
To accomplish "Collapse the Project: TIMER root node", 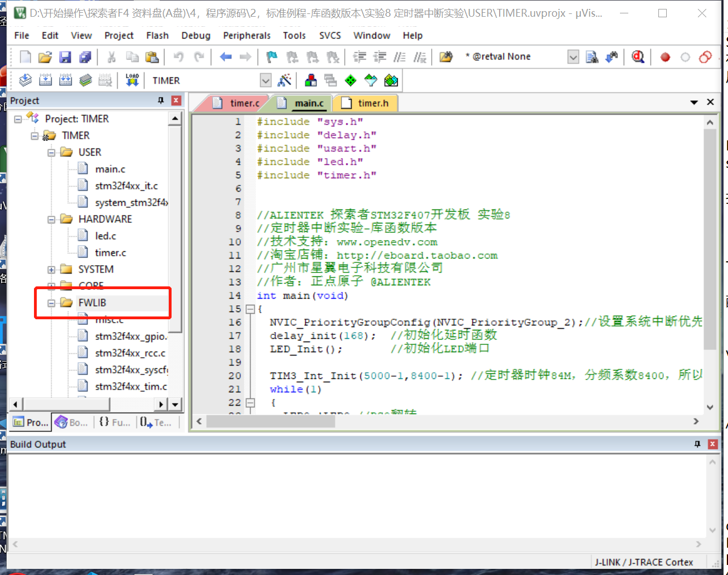I will coord(18,119).
